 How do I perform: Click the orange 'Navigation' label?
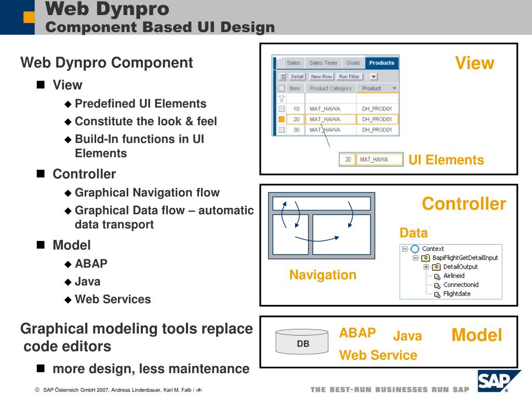click(323, 275)
